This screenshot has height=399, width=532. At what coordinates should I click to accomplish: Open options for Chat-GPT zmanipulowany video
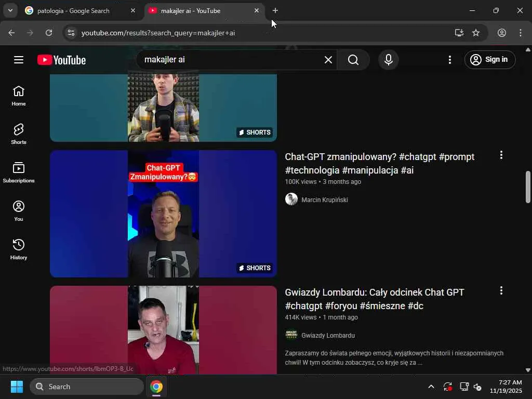[501, 155]
